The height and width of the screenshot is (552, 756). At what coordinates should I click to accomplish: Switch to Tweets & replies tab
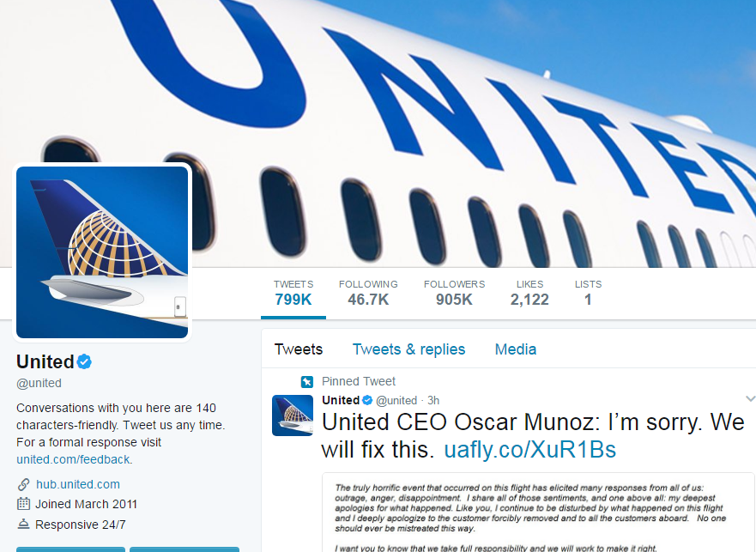(x=408, y=349)
